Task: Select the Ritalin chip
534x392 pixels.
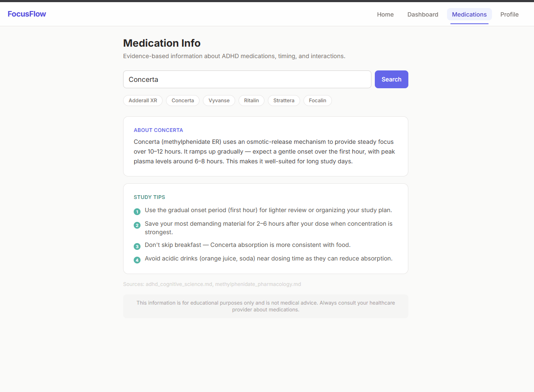Action: (251, 101)
